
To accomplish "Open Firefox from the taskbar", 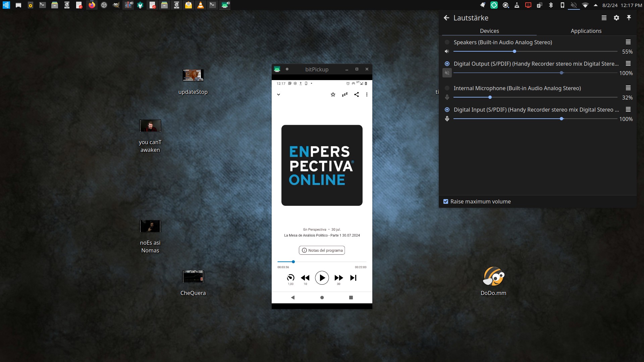I will pyautogui.click(x=92, y=5).
